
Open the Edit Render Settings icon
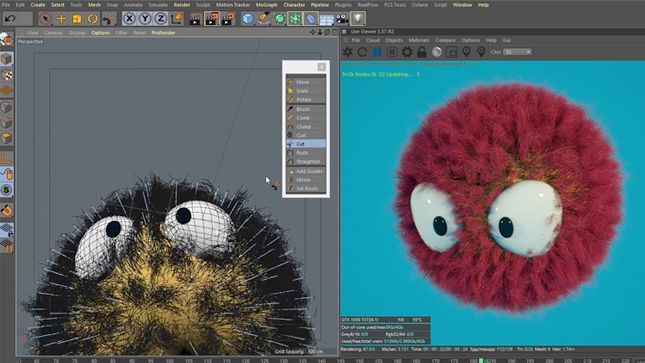pos(228,19)
